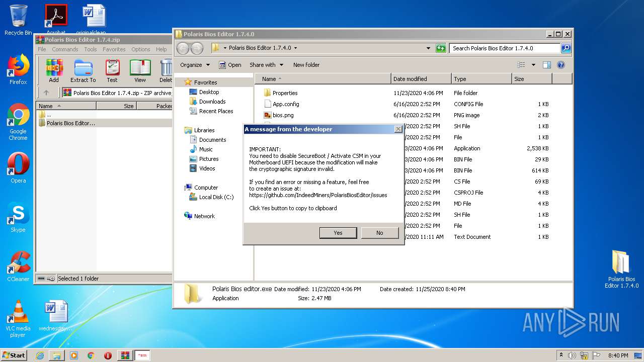
Task: Sort files by Date modified column
Action: (x=421, y=79)
